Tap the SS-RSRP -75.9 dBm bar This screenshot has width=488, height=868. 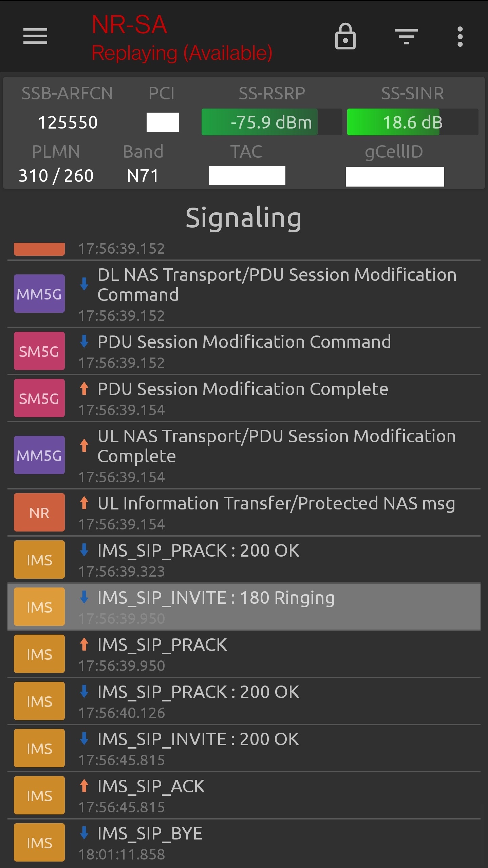tap(271, 122)
